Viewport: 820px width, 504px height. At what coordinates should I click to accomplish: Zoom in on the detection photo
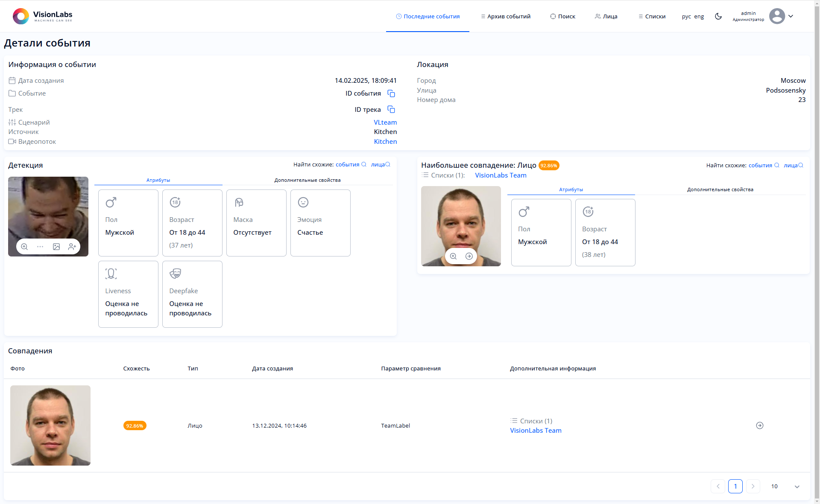coord(24,247)
